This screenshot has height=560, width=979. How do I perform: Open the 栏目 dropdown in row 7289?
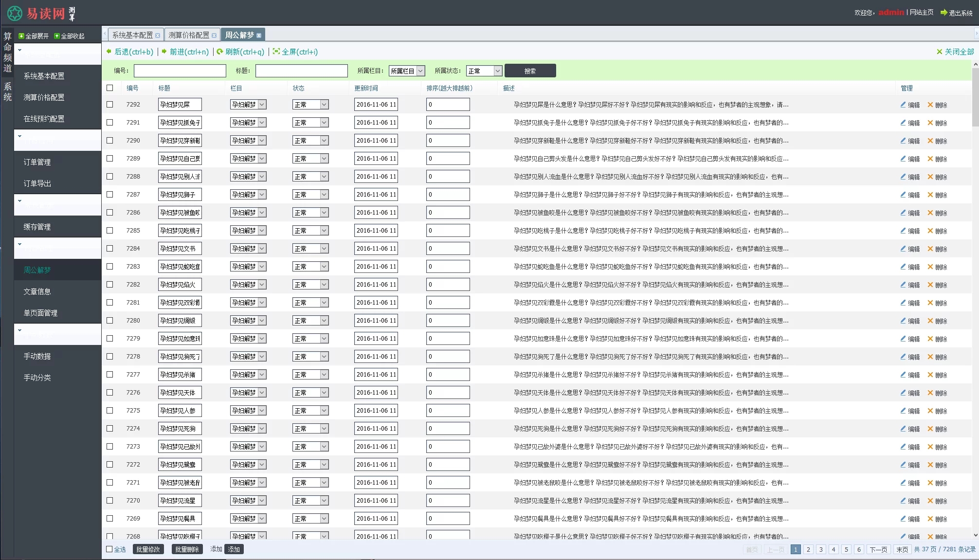tap(248, 159)
